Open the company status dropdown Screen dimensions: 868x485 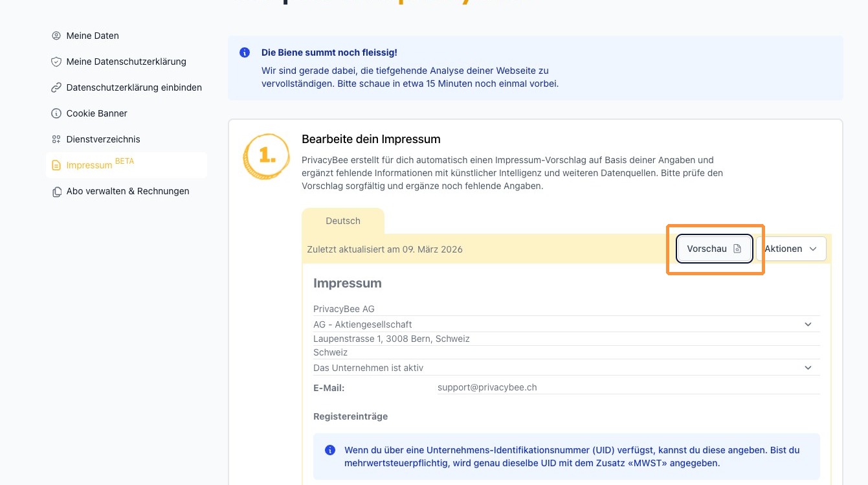click(x=566, y=368)
